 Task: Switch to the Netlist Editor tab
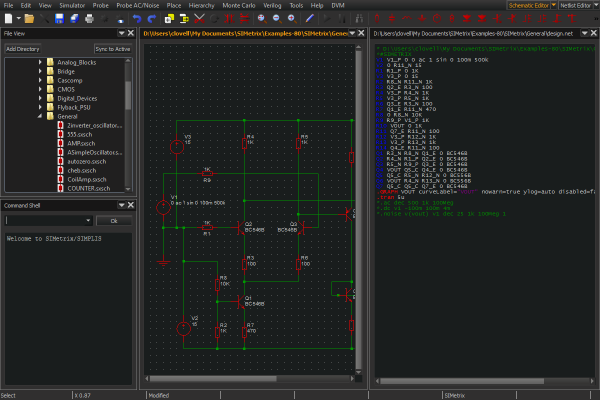point(576,5)
